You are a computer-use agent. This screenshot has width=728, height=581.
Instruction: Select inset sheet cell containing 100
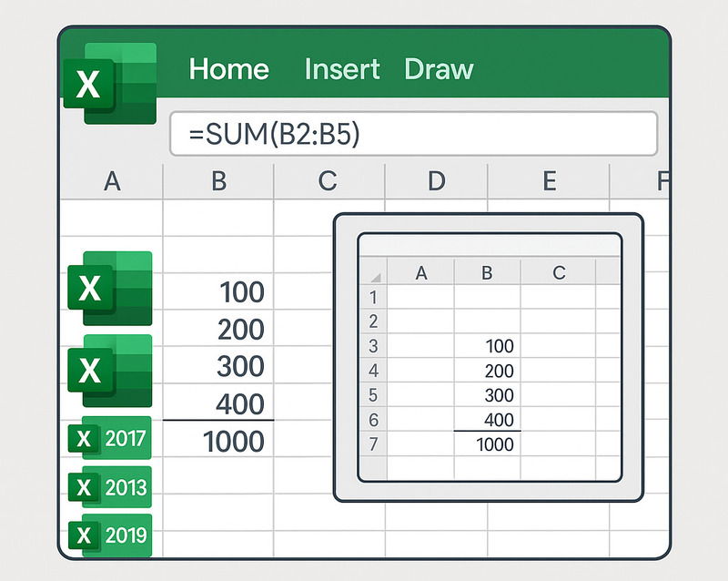click(487, 346)
